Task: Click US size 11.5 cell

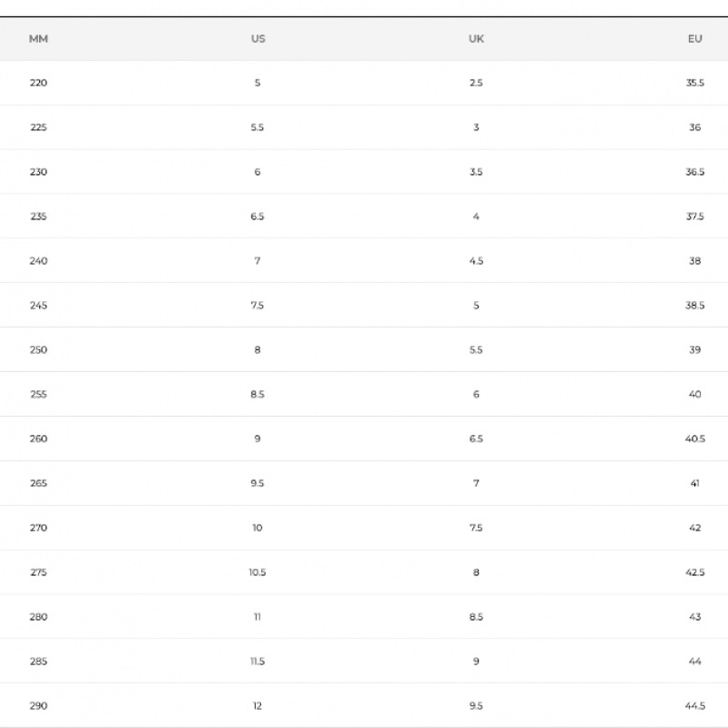Action: pyautogui.click(x=258, y=662)
